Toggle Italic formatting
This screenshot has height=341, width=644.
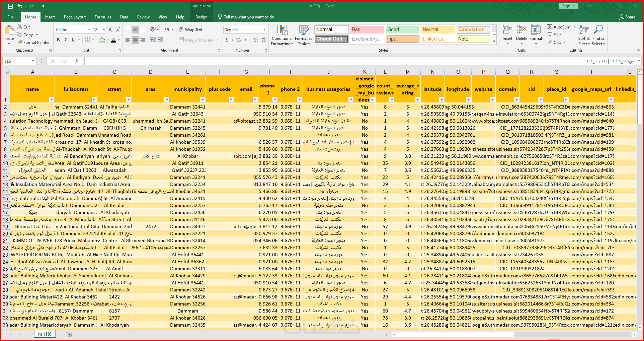coord(66,40)
